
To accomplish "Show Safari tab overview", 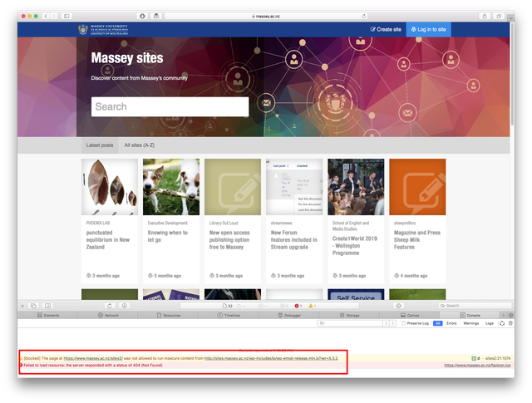I will (499, 16).
